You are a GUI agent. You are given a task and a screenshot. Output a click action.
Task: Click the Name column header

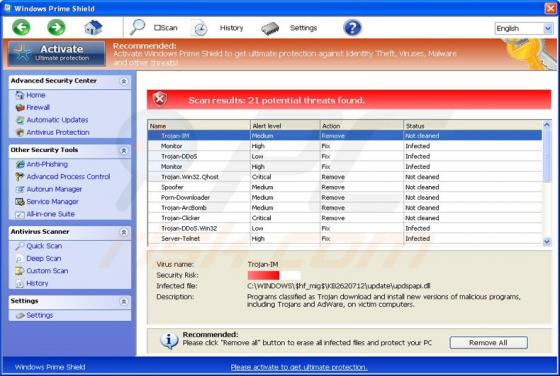pos(199,126)
